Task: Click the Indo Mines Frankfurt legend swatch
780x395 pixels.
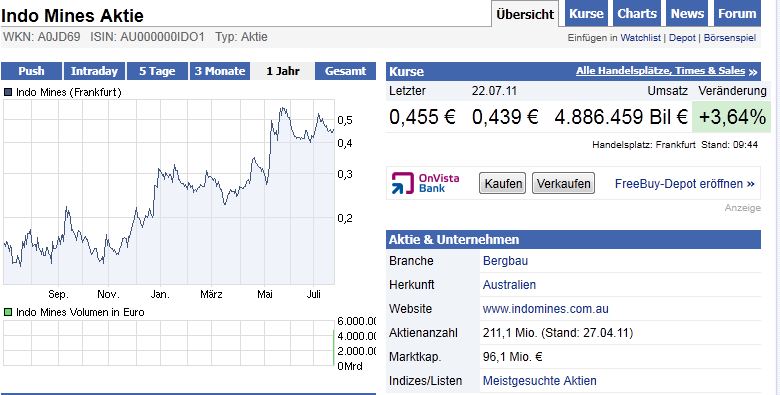Action: (8, 92)
